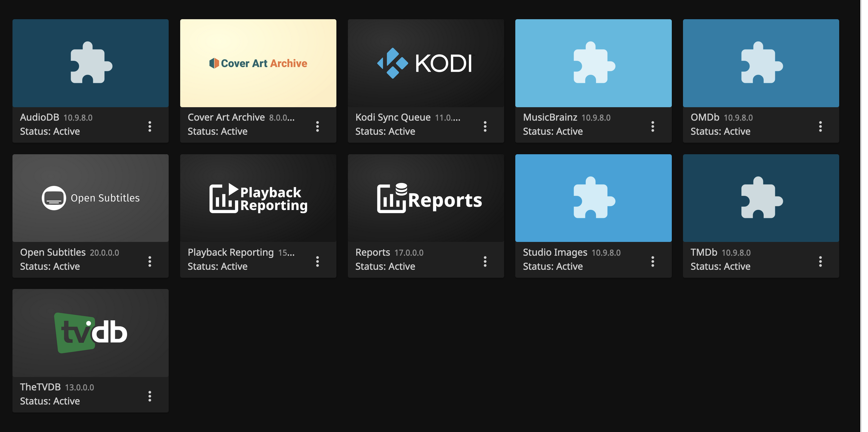
Task: Click the Kodi Sync Queue kebab menu
Action: click(x=485, y=126)
